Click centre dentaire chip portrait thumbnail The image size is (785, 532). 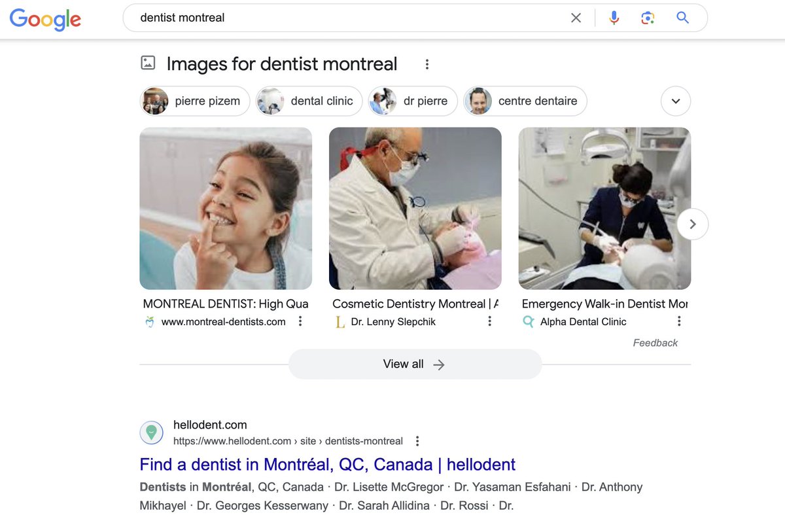coord(479,101)
